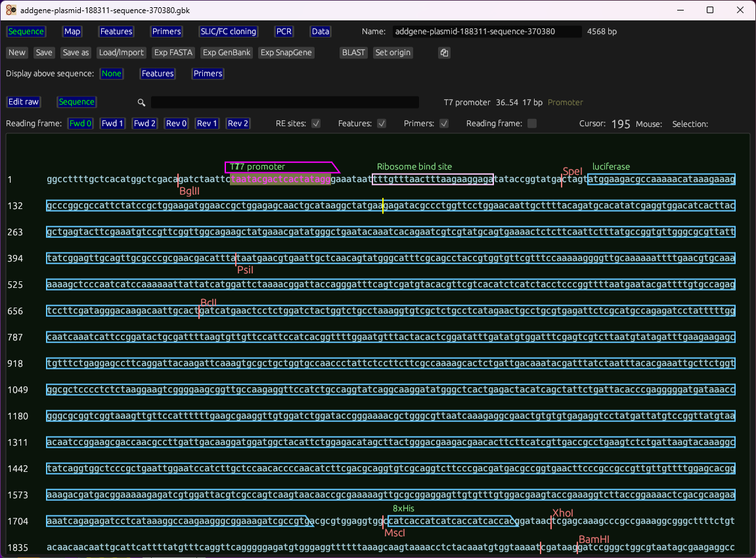
Task: Show Primers above the sequence
Action: [x=208, y=74]
